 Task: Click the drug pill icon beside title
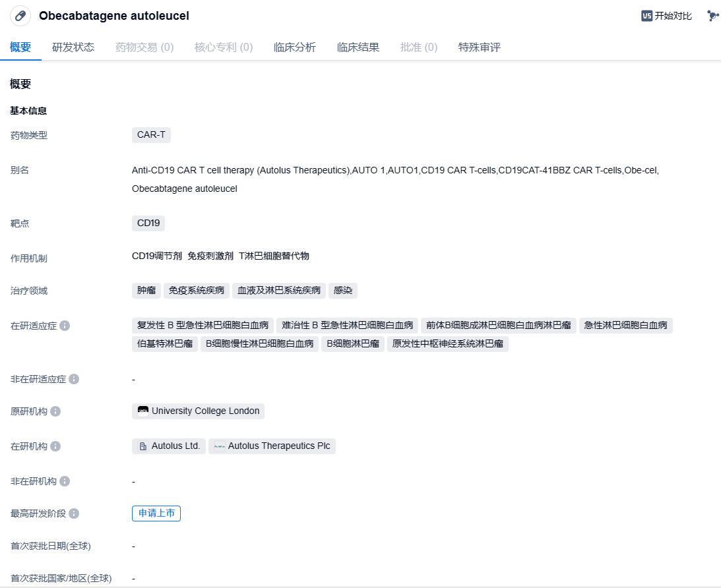tap(20, 16)
